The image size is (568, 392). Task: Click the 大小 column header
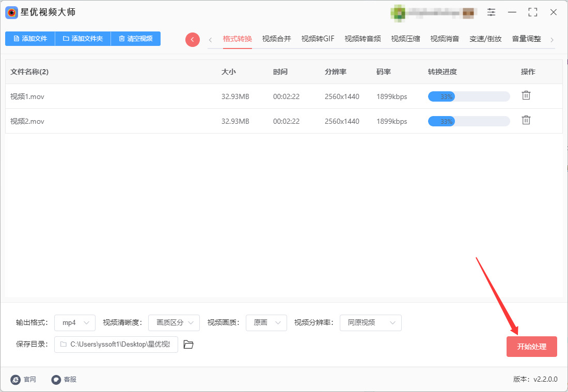229,72
